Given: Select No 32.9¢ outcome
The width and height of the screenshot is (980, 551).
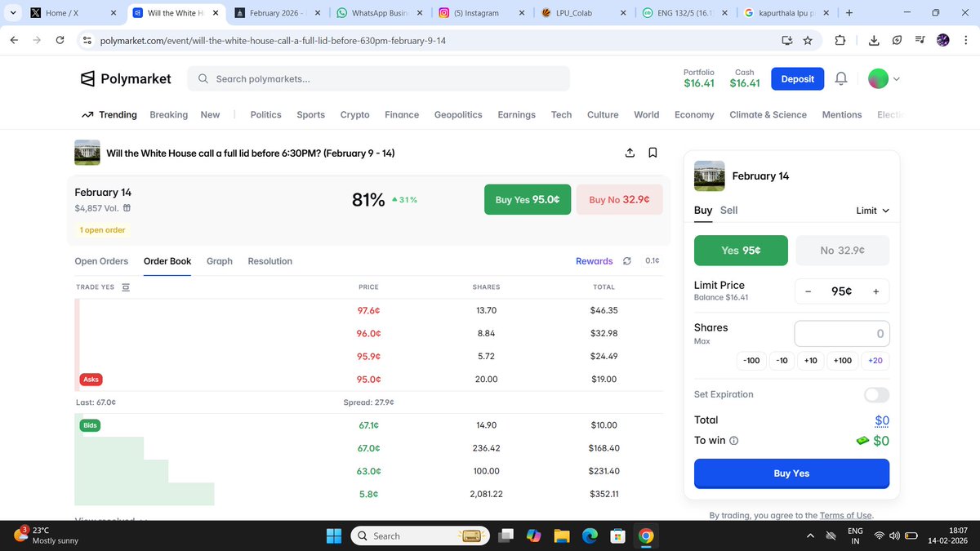Looking at the screenshot, I should coord(842,251).
